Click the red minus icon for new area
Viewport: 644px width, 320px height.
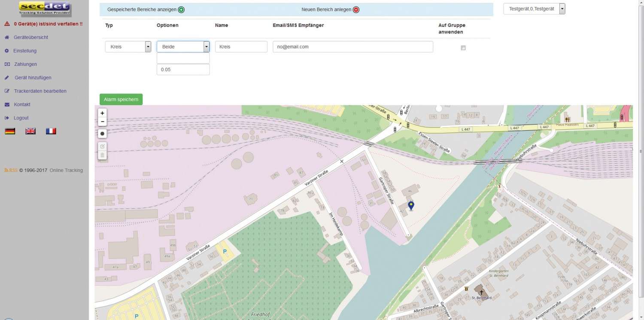click(356, 10)
